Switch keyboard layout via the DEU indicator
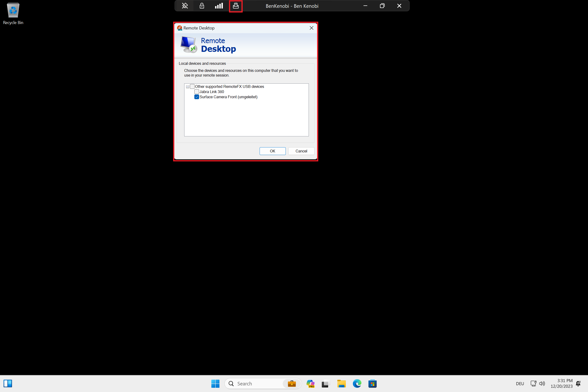The height and width of the screenshot is (392, 588). [520, 383]
